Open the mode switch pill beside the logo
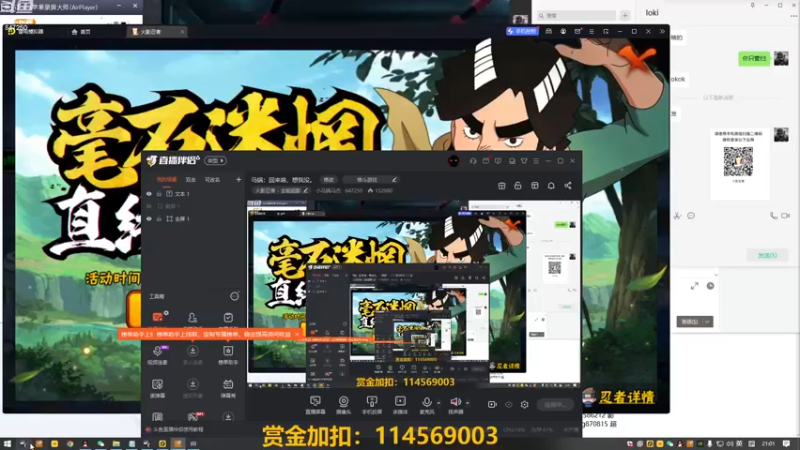The width and height of the screenshot is (800, 450). point(215,160)
